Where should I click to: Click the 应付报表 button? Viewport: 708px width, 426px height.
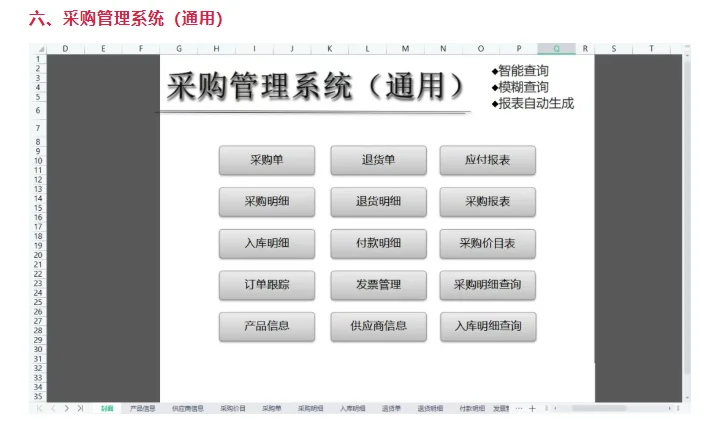pos(488,160)
